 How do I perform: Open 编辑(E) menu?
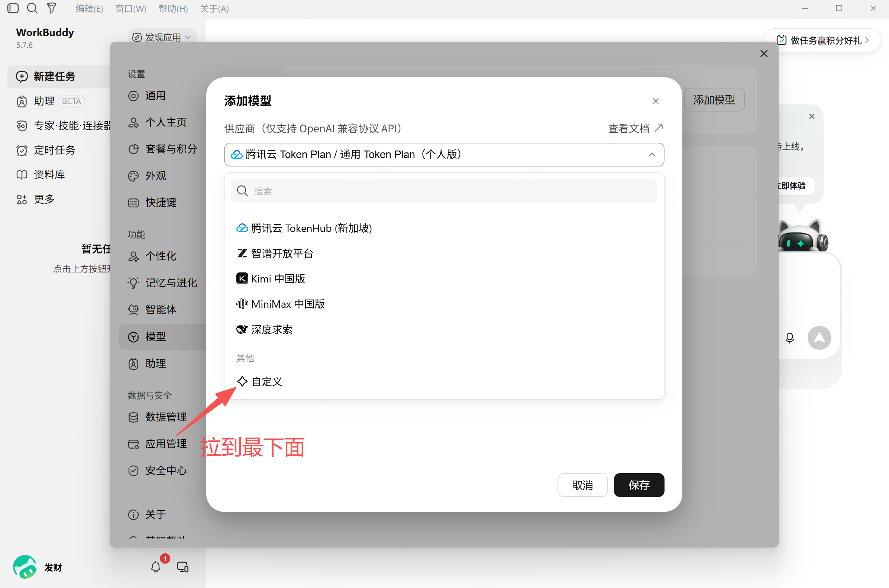(89, 9)
